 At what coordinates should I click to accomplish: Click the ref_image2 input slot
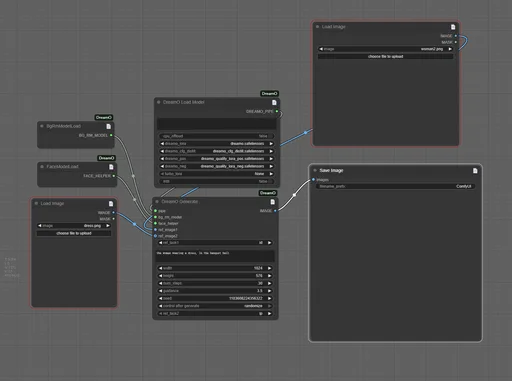click(155, 236)
